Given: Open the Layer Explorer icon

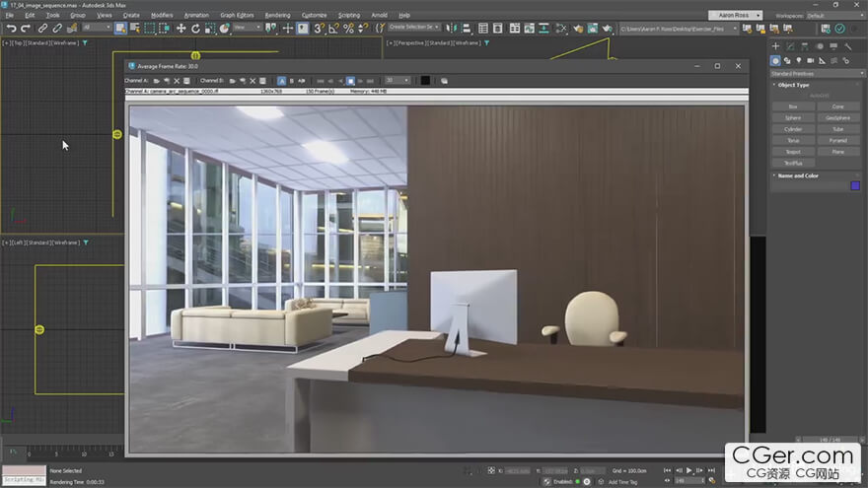Looking at the screenshot, I should pyautogui.click(x=497, y=29).
